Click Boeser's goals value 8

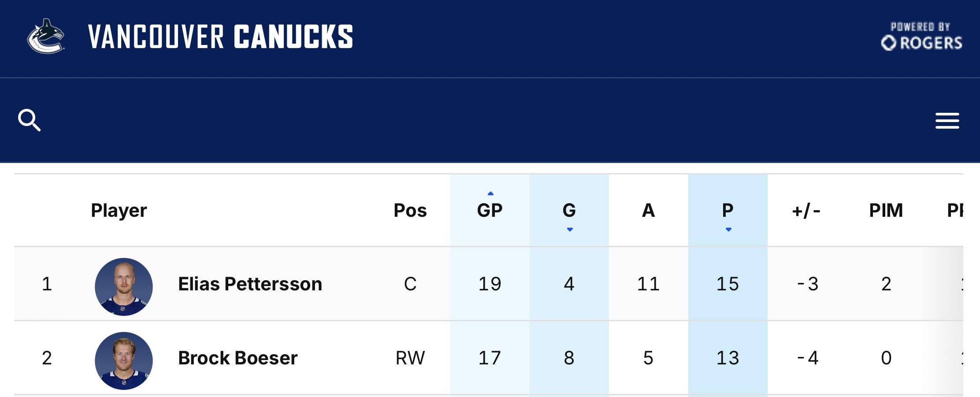point(569,358)
